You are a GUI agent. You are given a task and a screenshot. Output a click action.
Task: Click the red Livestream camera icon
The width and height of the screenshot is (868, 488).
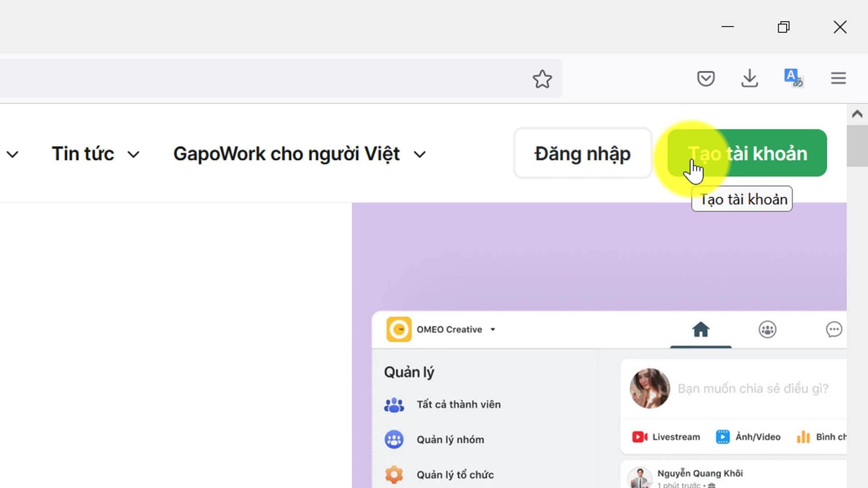640,437
